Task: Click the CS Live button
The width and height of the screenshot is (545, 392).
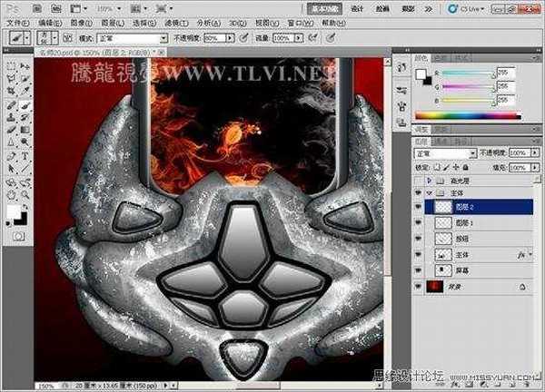Action: click(x=467, y=9)
